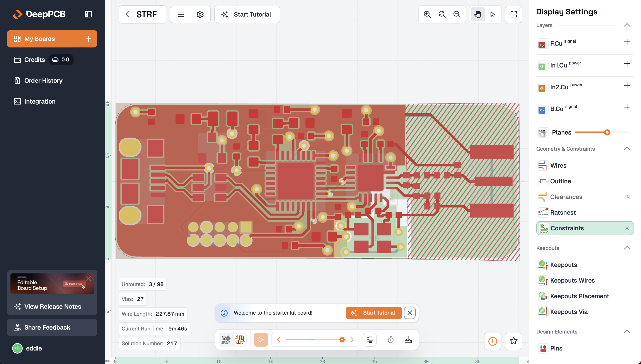This screenshot has height=364, width=641.
Task: Click the orange Start Tutorial button
Action: tap(373, 313)
